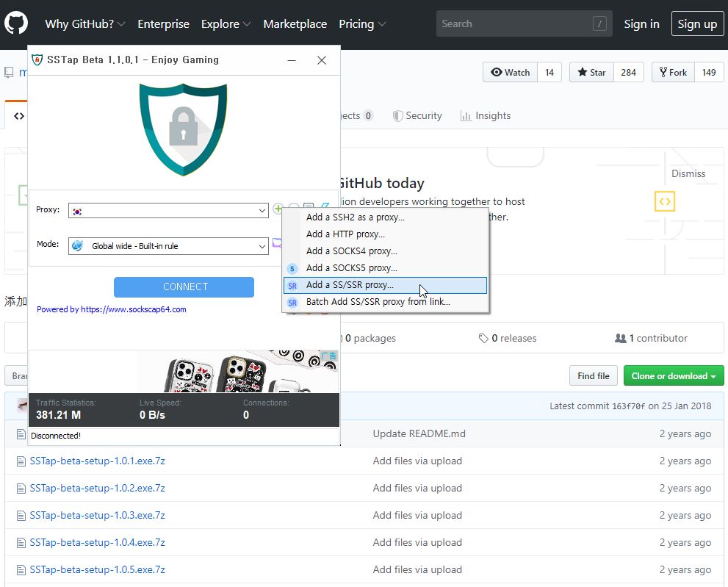Open SSTap-beta-setup-1.0.4.exe.7z file link
728x587 pixels.
pos(98,543)
